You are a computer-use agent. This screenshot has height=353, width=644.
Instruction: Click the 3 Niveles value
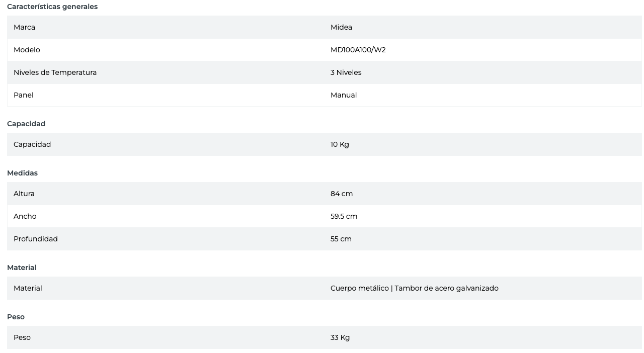[x=346, y=72]
